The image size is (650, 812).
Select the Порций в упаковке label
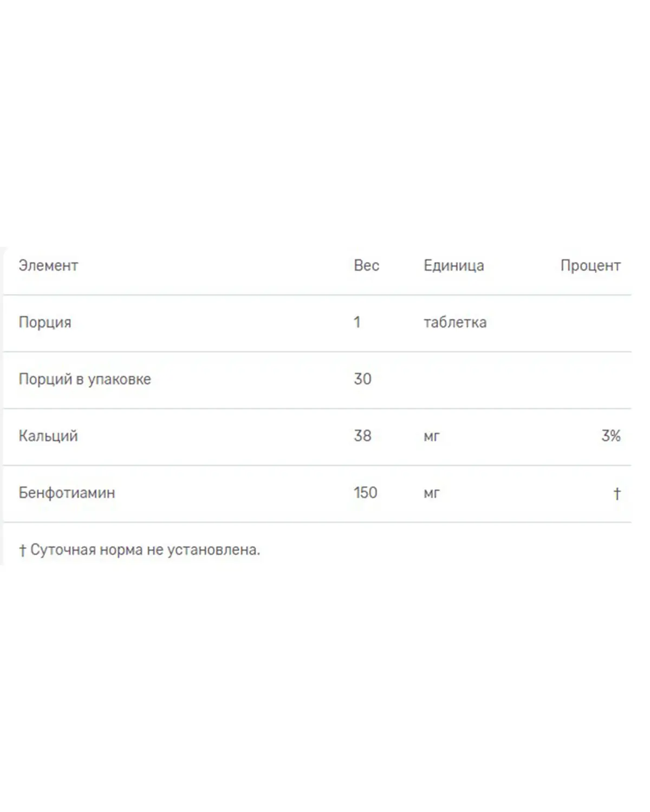84,379
